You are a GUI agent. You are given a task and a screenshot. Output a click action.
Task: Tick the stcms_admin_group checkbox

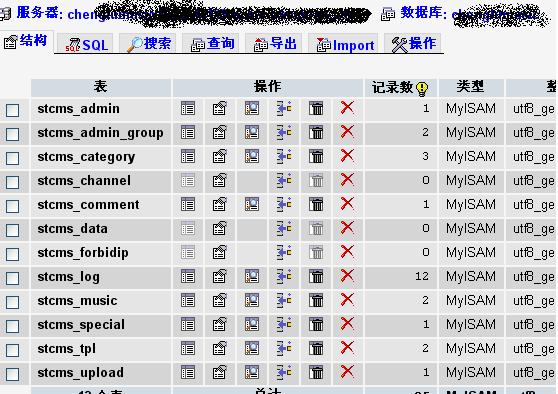pyautogui.click(x=12, y=134)
